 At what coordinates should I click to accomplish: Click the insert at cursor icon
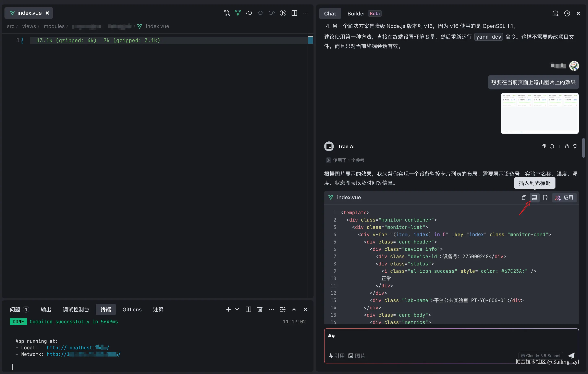[x=534, y=198]
